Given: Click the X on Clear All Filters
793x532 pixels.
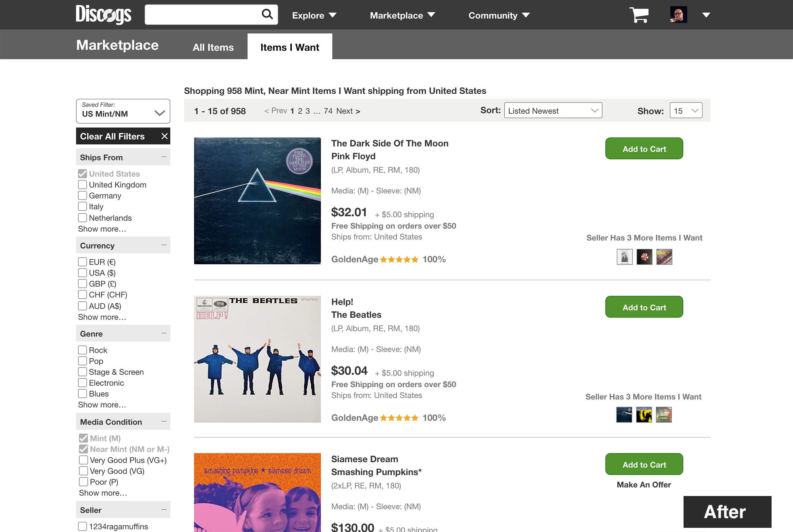Looking at the screenshot, I should point(165,136).
